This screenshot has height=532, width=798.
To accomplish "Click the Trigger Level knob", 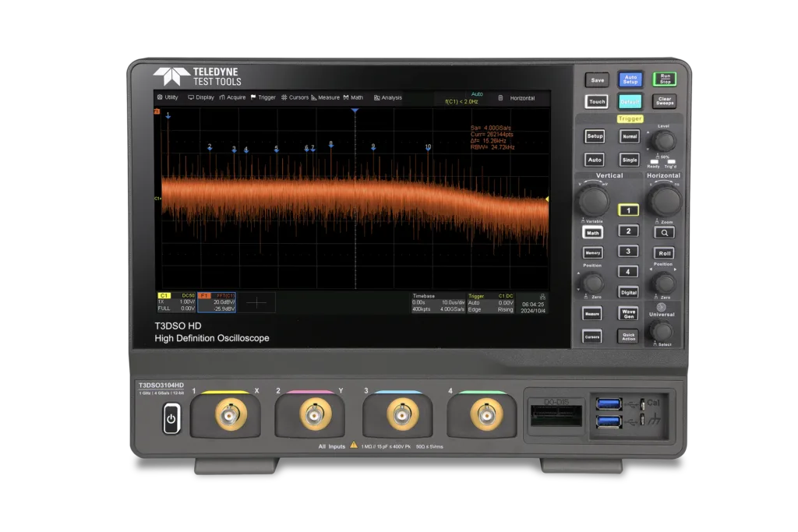I will [x=663, y=140].
